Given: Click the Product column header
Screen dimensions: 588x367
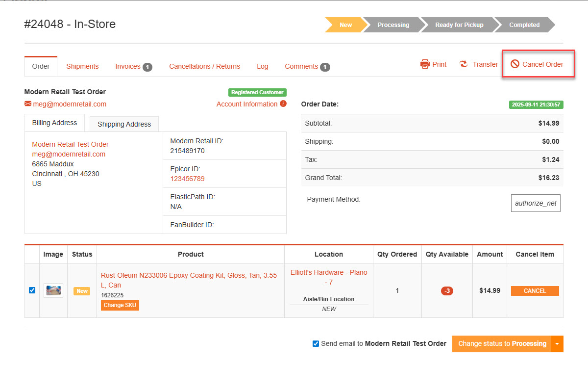Looking at the screenshot, I should [x=191, y=254].
